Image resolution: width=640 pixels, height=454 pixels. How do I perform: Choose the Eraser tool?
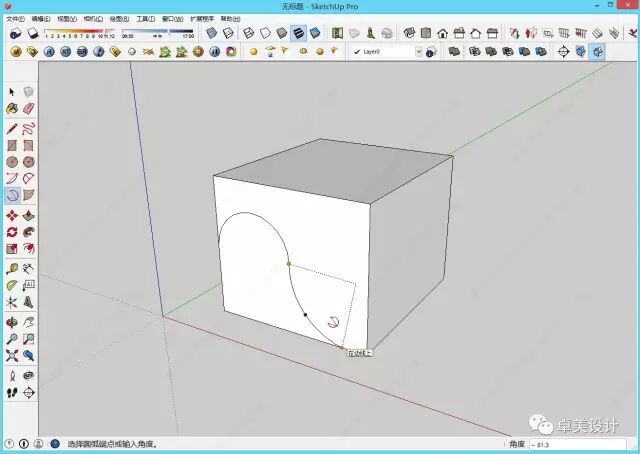point(28,109)
